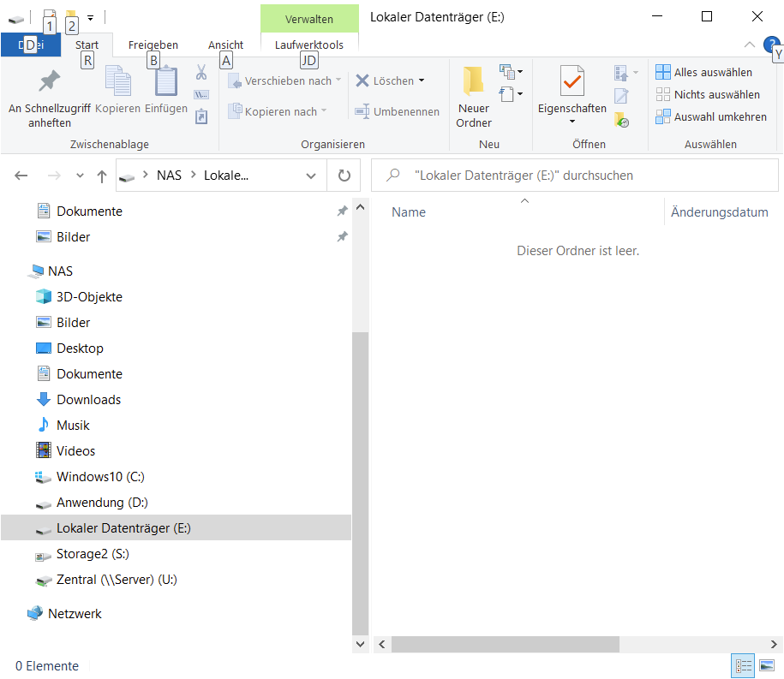Switch to large thumbnails view icon
The image size is (784, 679).
(x=767, y=665)
